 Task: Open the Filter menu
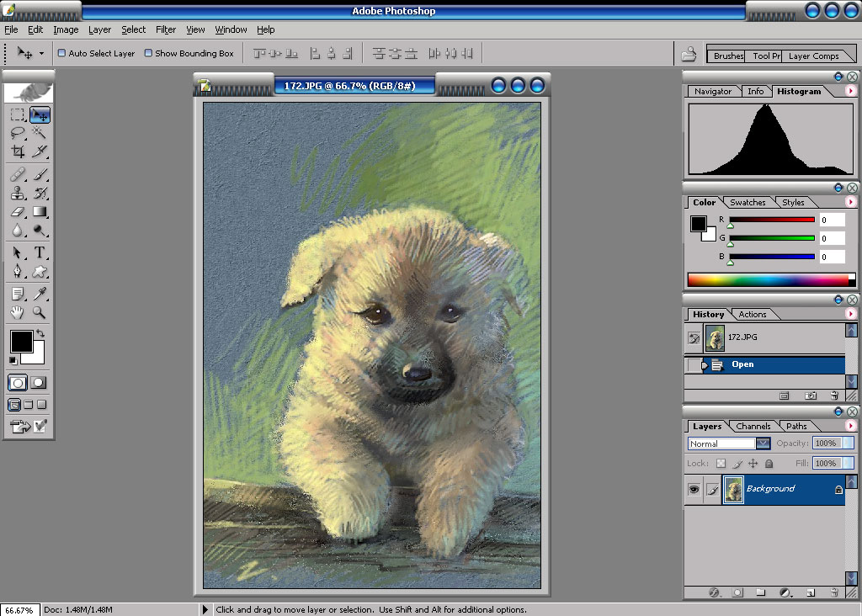click(x=166, y=29)
